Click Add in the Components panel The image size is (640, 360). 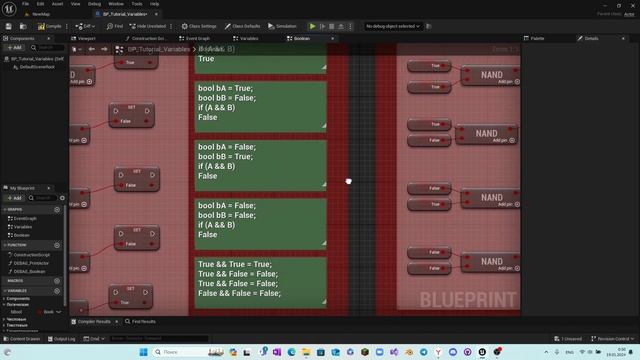coord(15,48)
